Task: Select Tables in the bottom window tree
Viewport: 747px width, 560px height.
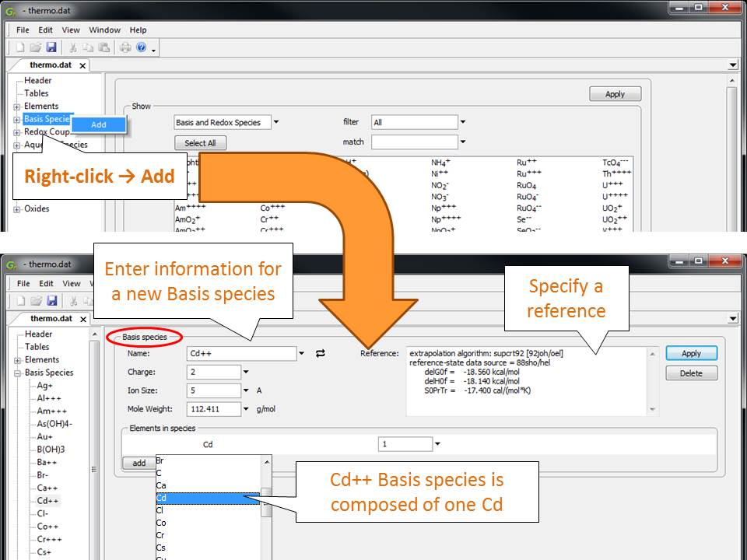Action: [x=37, y=347]
